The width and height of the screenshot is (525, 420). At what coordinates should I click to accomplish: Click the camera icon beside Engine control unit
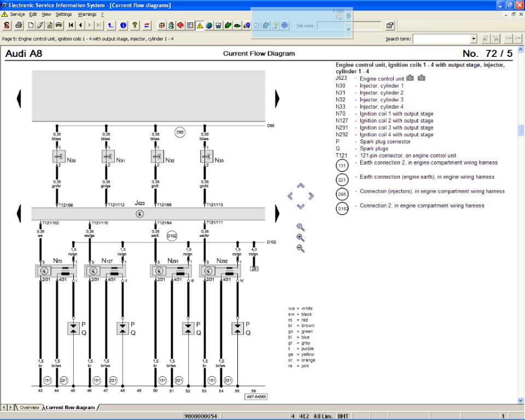click(410, 78)
